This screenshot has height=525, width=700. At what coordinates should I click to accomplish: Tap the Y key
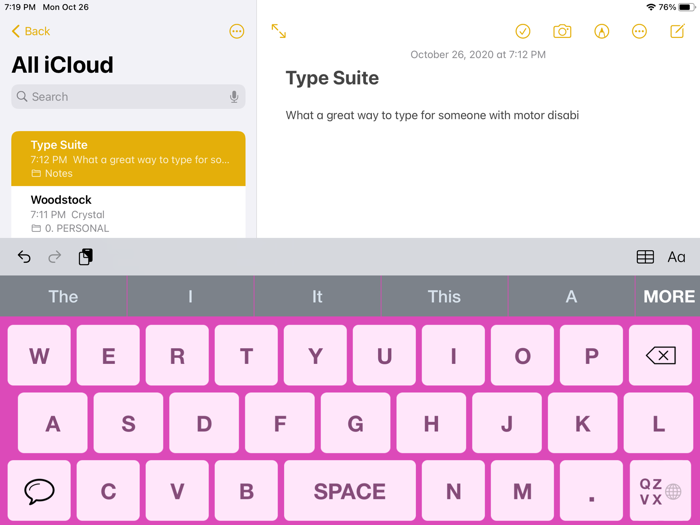315,355
